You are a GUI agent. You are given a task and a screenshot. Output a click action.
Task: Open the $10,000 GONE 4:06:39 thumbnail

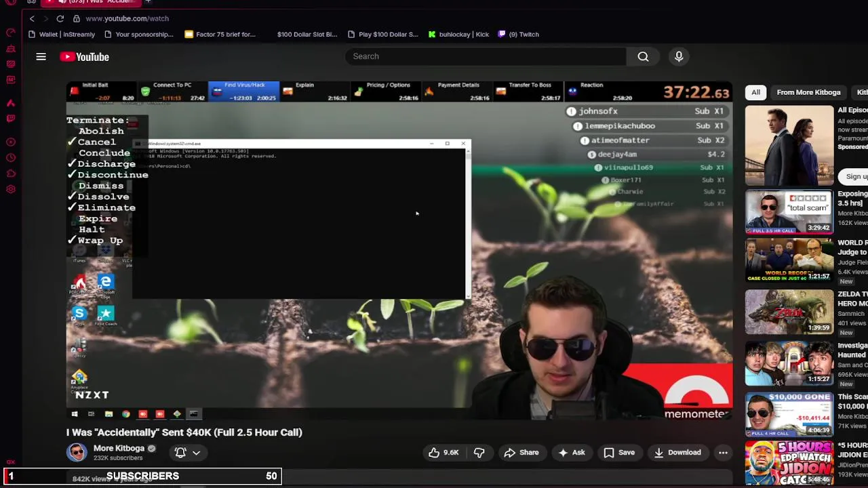(789, 414)
